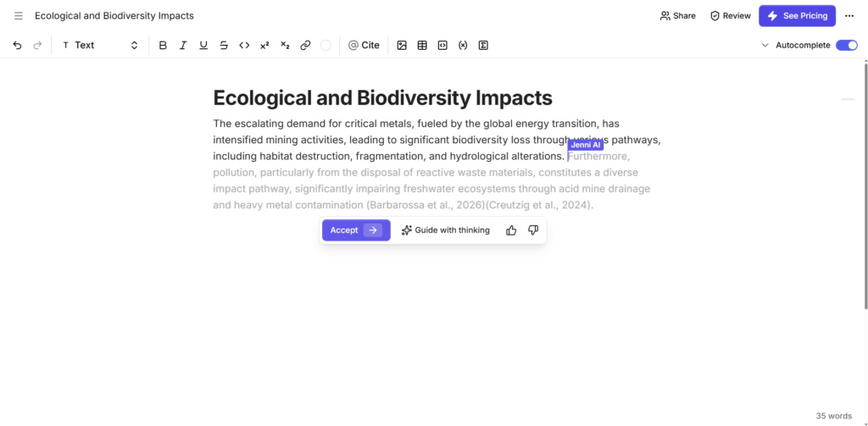Image resolution: width=868 pixels, height=426 pixels.
Task: Open the three-dot more options menu
Action: [849, 15]
